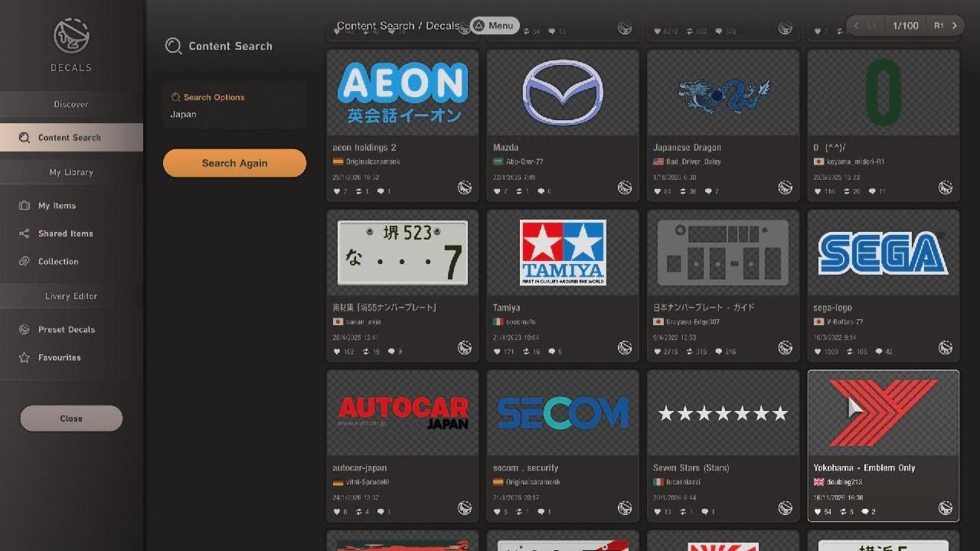The width and height of the screenshot is (980, 551).
Task: Click the username Bad_Driver_Daisy
Action: pos(694,162)
